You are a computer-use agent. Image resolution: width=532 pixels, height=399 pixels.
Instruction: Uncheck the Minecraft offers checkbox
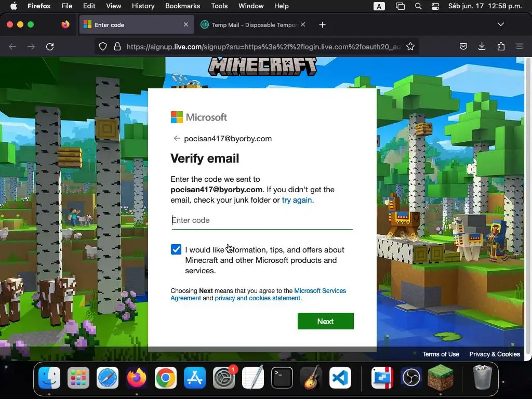point(176,249)
